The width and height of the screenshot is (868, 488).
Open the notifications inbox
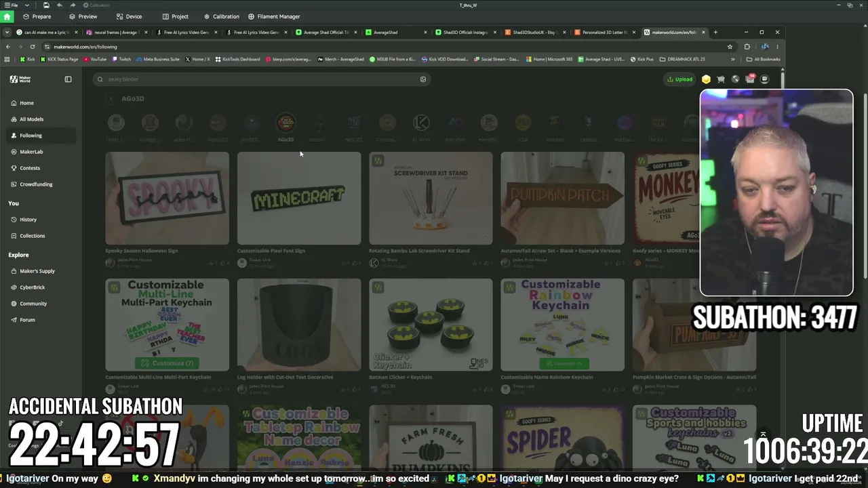tap(750, 79)
